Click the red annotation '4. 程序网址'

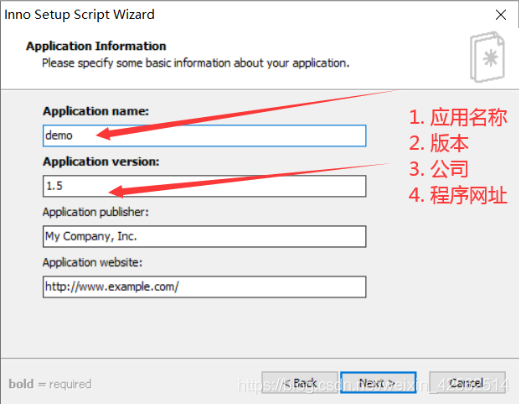tap(458, 195)
